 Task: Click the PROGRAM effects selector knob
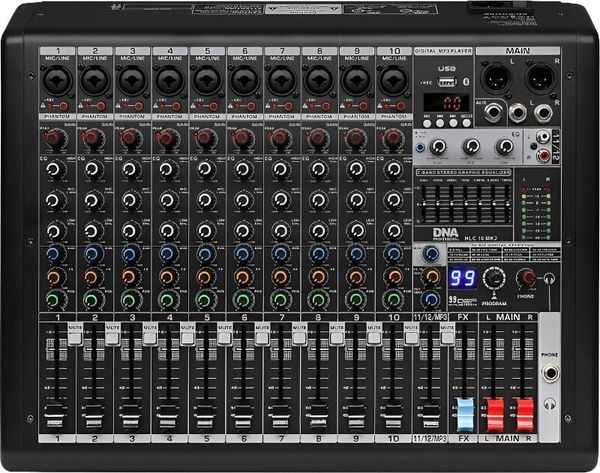pos(492,279)
